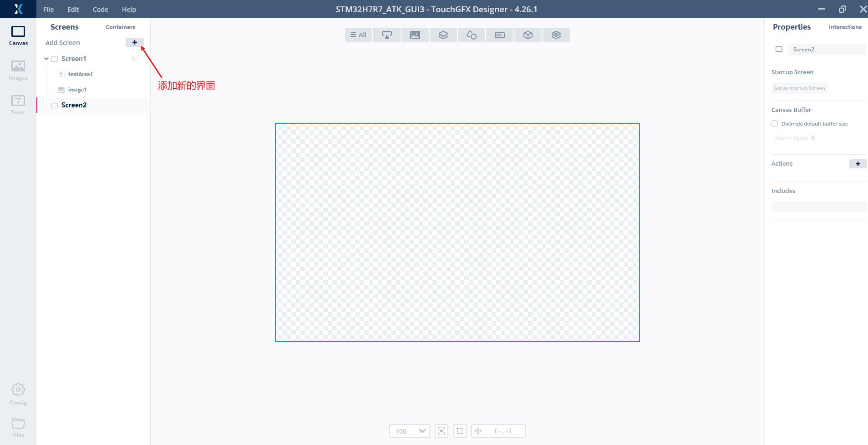Image resolution: width=868 pixels, height=445 pixels.
Task: Collapse the Screen1 tree node
Action: (46, 59)
